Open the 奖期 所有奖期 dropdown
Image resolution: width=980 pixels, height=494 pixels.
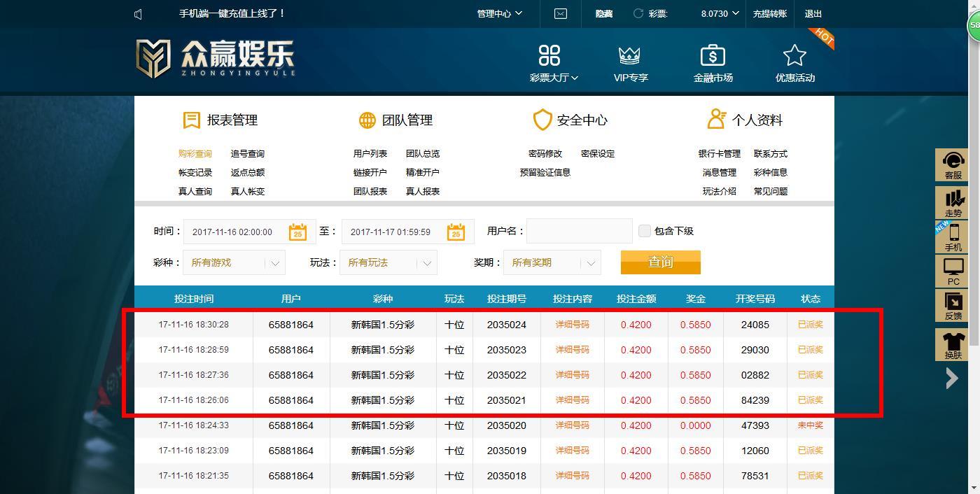point(552,262)
